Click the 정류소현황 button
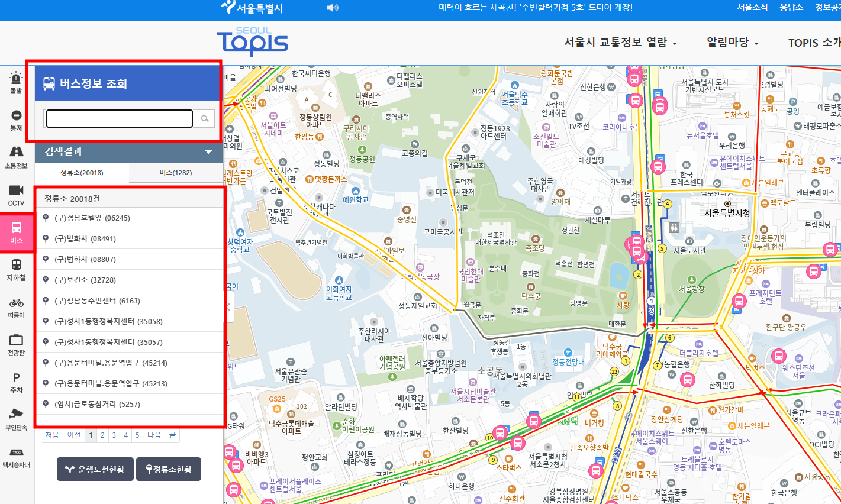The width and height of the screenshot is (841, 504). [169, 469]
